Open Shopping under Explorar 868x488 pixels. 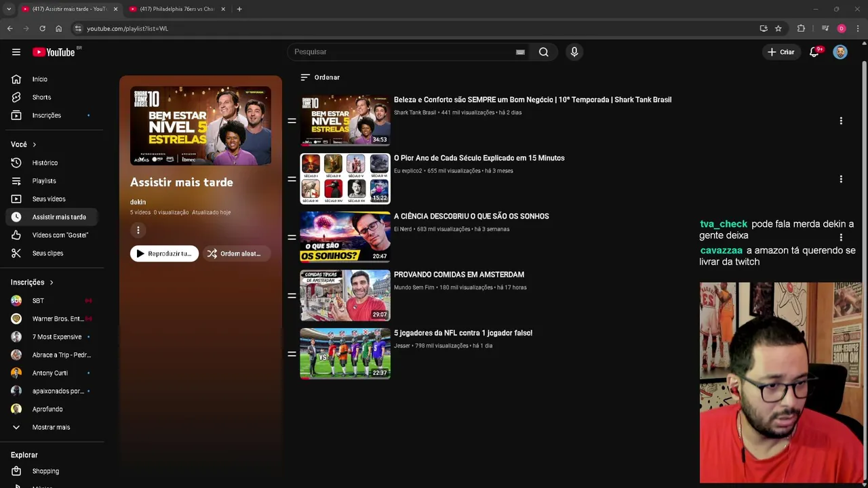52,471
